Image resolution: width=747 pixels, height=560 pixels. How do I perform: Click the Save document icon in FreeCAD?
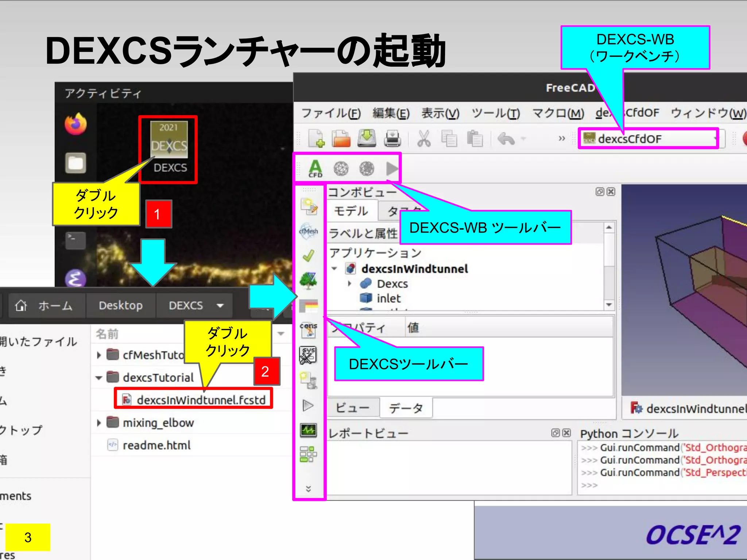coord(367,138)
